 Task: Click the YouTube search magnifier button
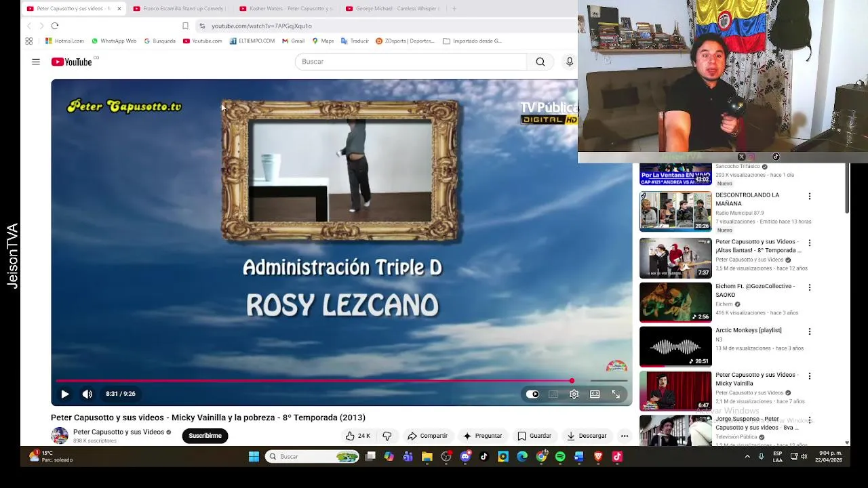click(x=540, y=62)
